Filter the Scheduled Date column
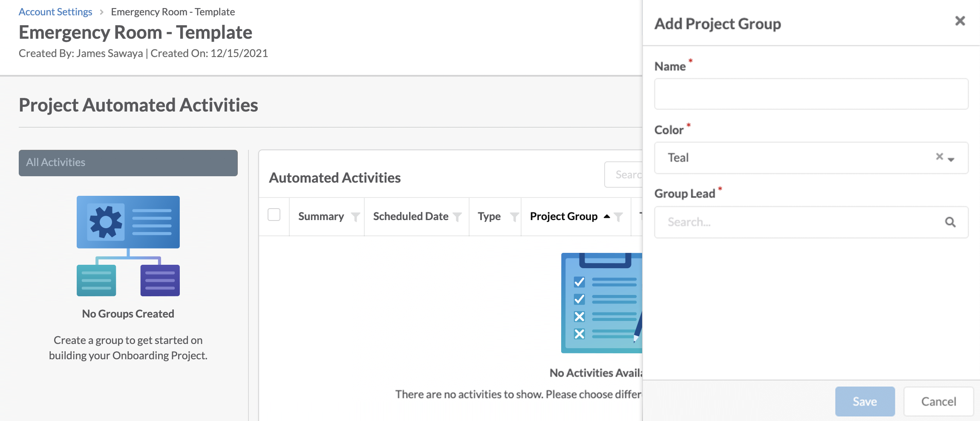Viewport: 980px width, 421px height. [x=457, y=217]
